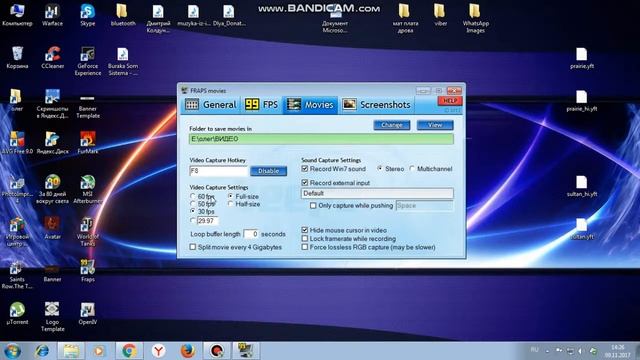Toggle Split movie every 4 Gigabytes
This screenshot has width=640, height=360.
coord(193,247)
